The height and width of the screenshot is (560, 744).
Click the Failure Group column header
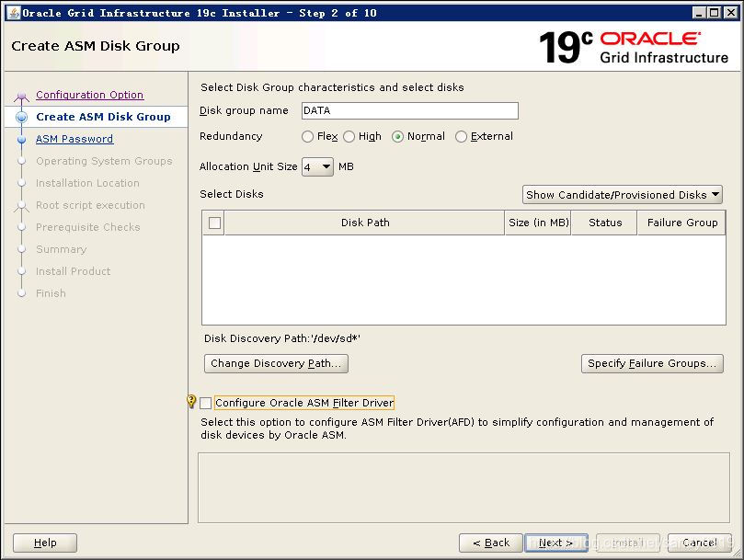(681, 223)
